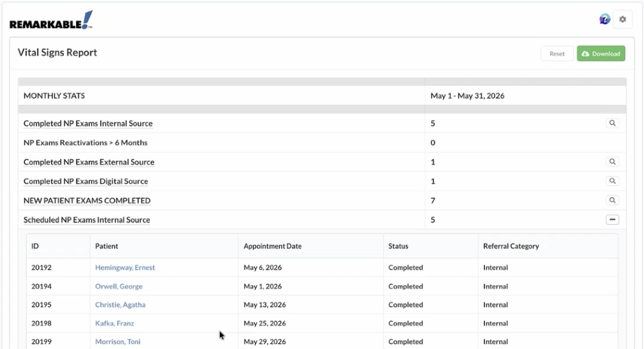Click the Completed NP Exams Digital Source label

[86, 181]
